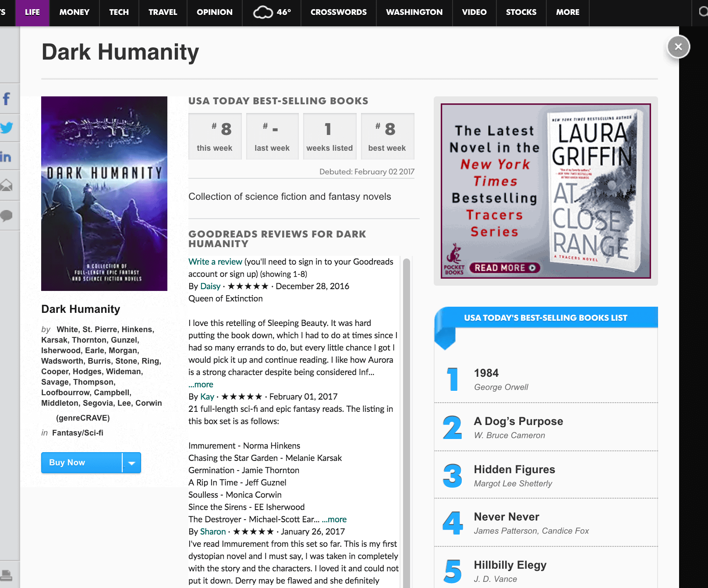708x588 pixels.
Task: Print the page using the printer icon
Action: 7,575
